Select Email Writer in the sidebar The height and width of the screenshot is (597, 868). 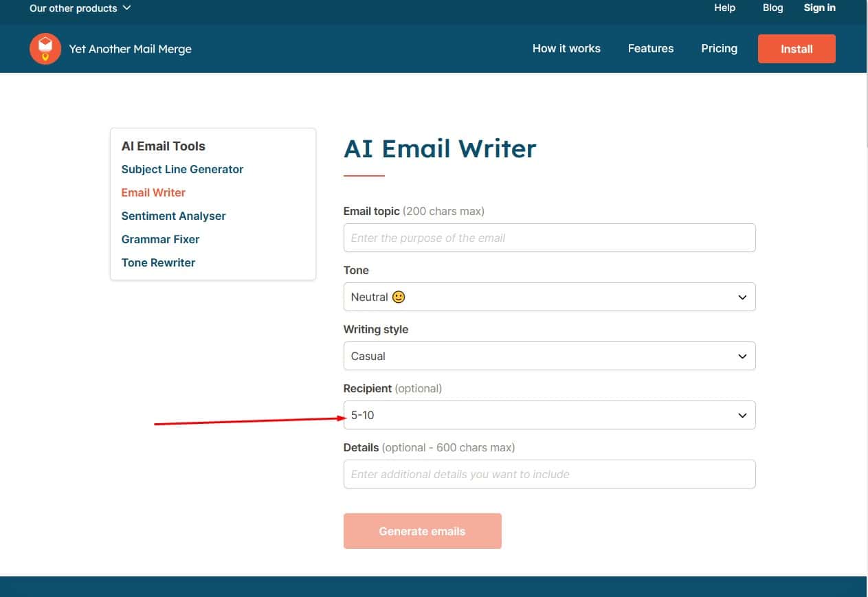pyautogui.click(x=153, y=192)
